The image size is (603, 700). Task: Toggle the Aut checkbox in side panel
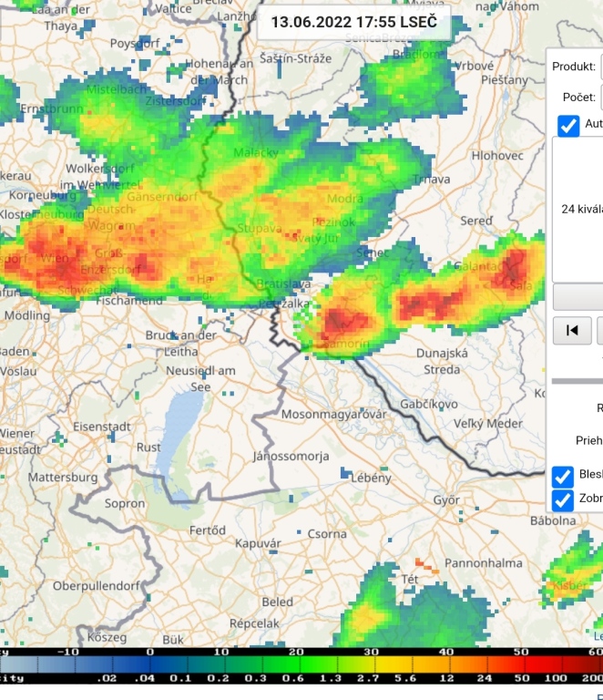pos(568,126)
